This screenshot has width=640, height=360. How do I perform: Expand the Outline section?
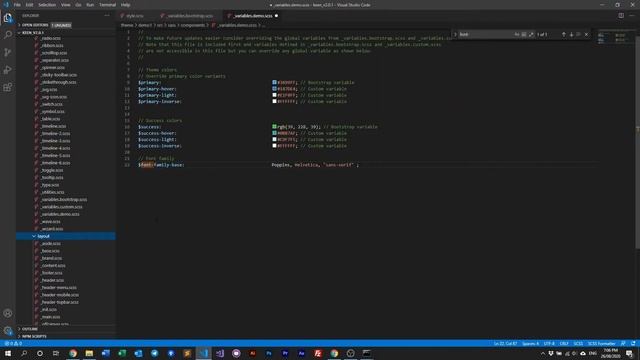[x=65, y=329]
